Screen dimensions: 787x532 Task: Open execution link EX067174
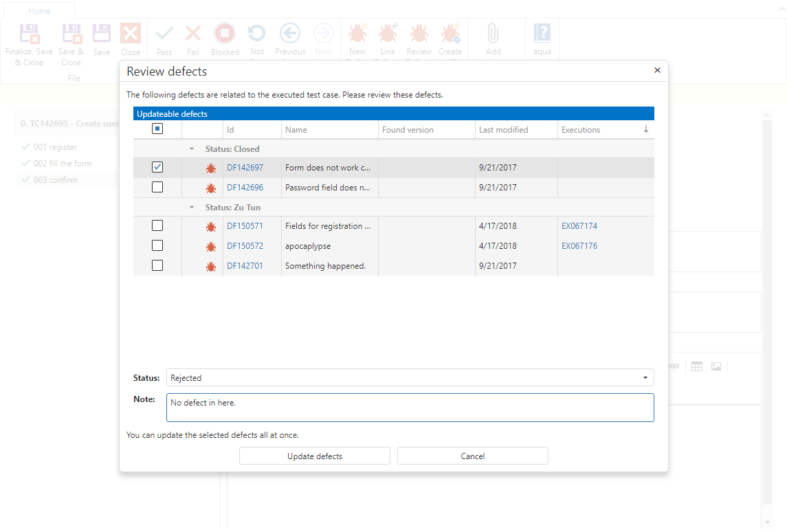click(x=579, y=226)
